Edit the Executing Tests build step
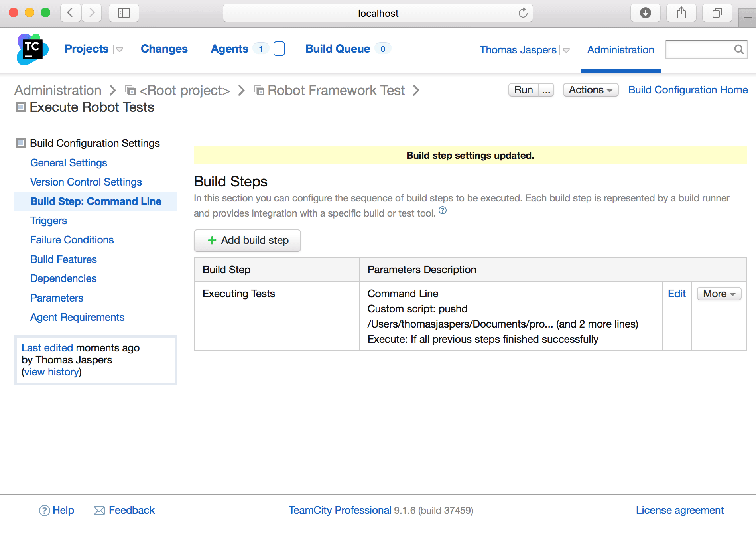Image resolution: width=756 pixels, height=537 pixels. pyautogui.click(x=677, y=294)
